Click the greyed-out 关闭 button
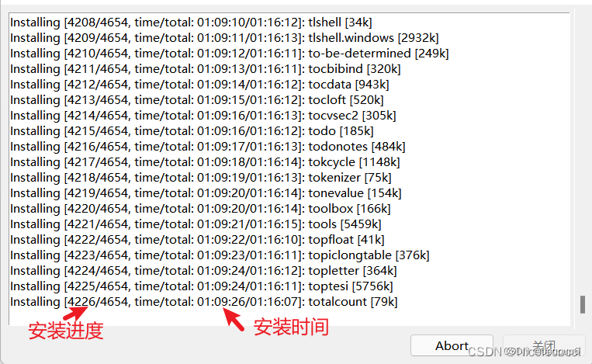The image size is (592, 364). 544,345
